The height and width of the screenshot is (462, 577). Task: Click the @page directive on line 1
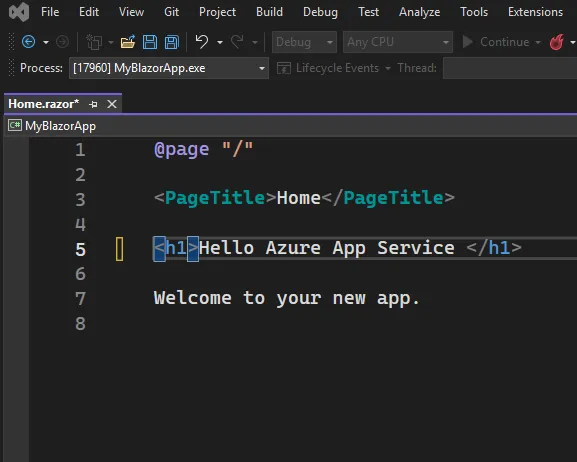pyautogui.click(x=181, y=149)
